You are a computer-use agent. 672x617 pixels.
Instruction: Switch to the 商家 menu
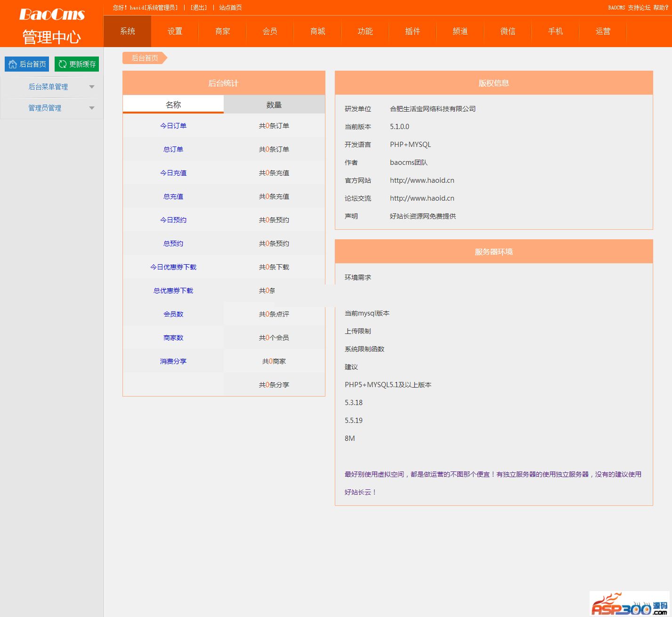point(222,31)
